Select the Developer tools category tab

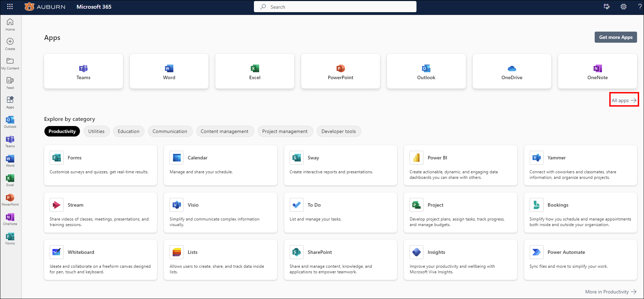click(339, 131)
